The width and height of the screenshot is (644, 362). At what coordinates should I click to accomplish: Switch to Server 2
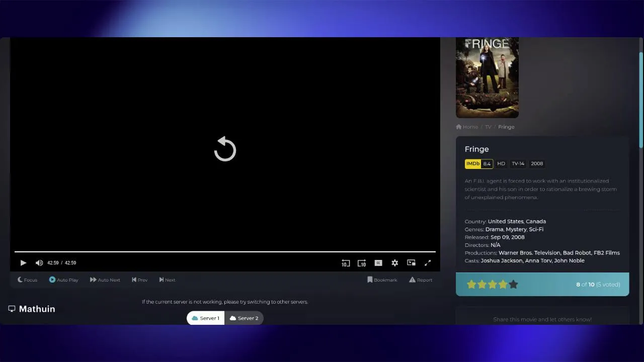pos(244,318)
